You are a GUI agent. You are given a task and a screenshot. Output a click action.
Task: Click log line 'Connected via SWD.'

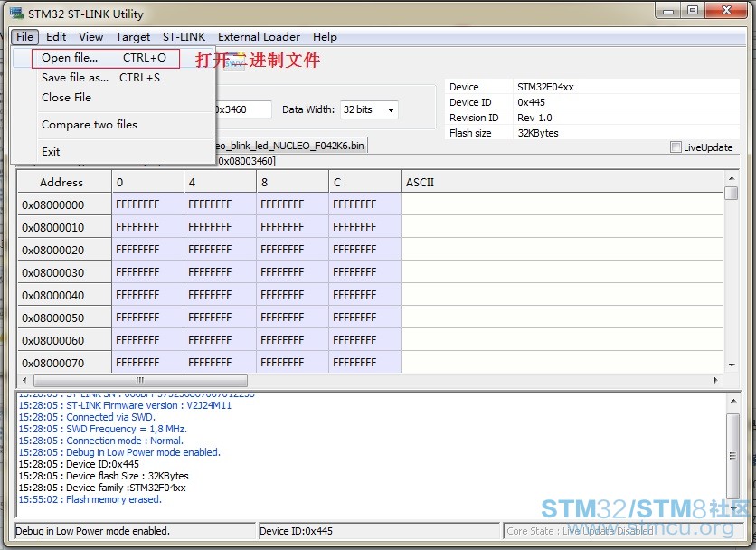point(87,417)
